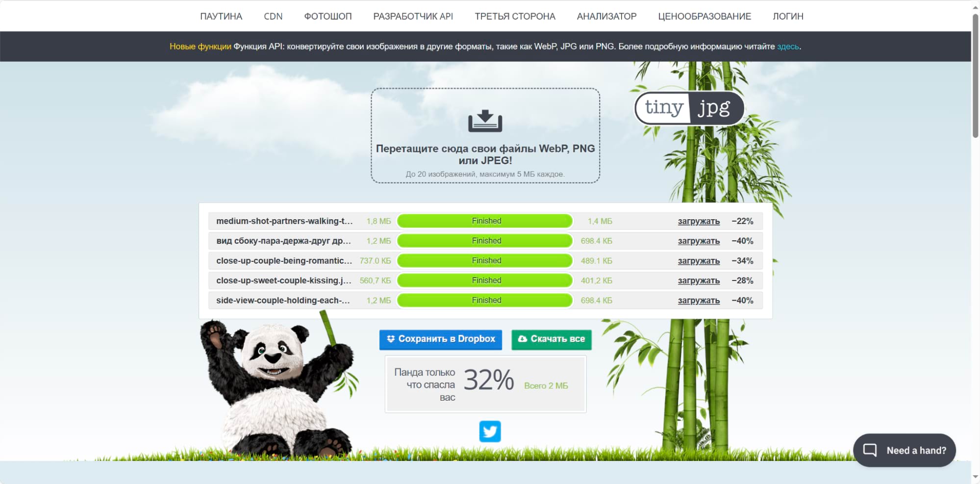Open the Need a hand chat widget

point(905,450)
